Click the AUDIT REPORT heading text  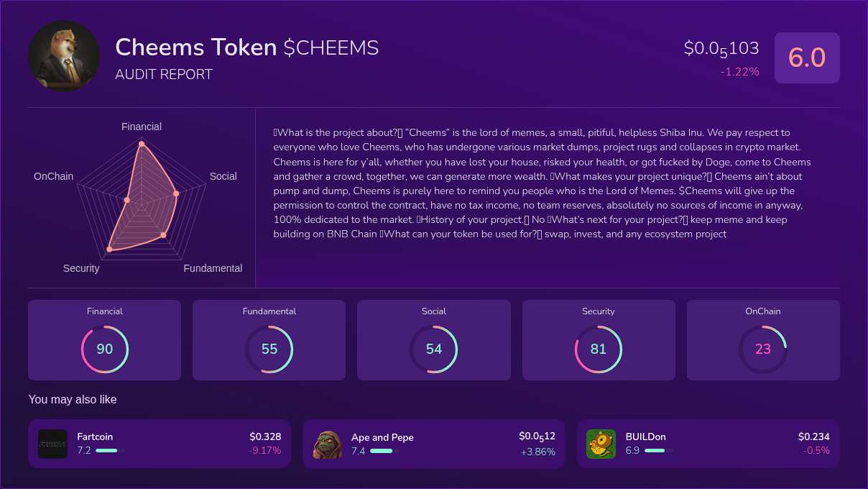[164, 74]
